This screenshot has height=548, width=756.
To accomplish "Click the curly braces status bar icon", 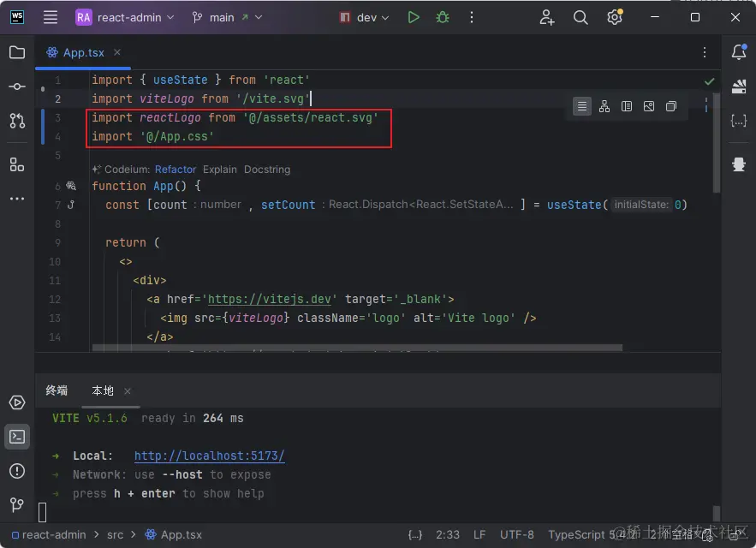I will tap(415, 534).
